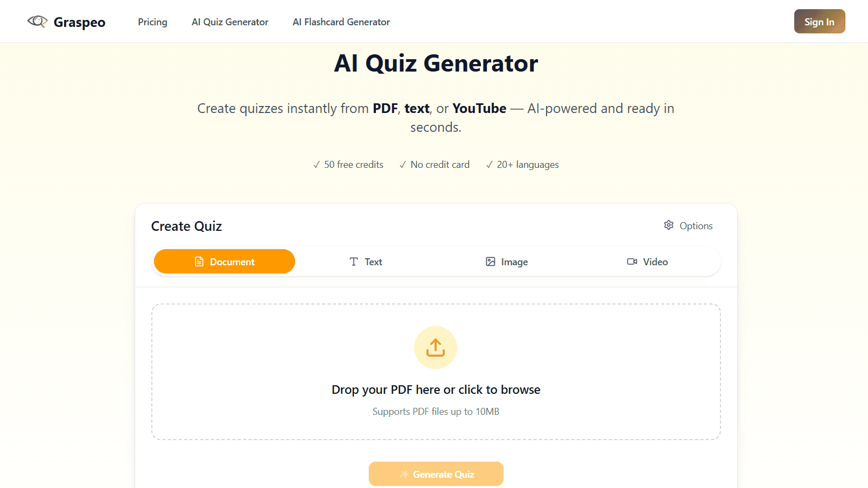Open the Pricing page

tap(152, 22)
